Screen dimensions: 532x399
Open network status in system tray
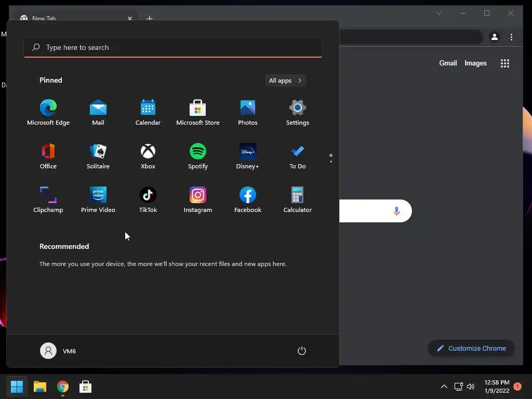pyautogui.click(x=458, y=387)
